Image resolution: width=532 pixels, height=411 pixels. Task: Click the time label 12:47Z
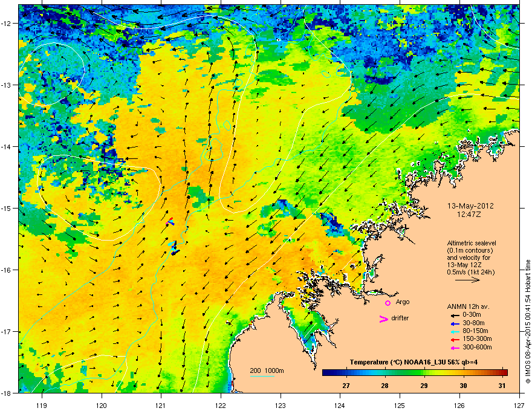coord(469,215)
